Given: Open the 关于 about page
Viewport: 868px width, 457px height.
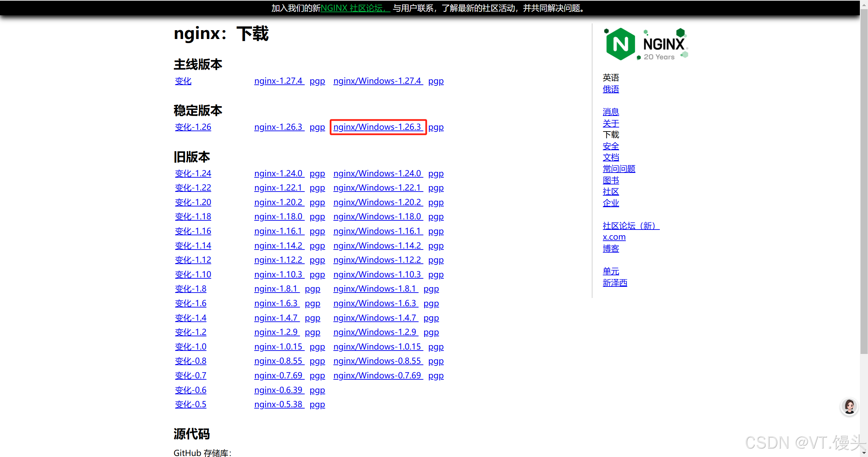Looking at the screenshot, I should pos(611,123).
